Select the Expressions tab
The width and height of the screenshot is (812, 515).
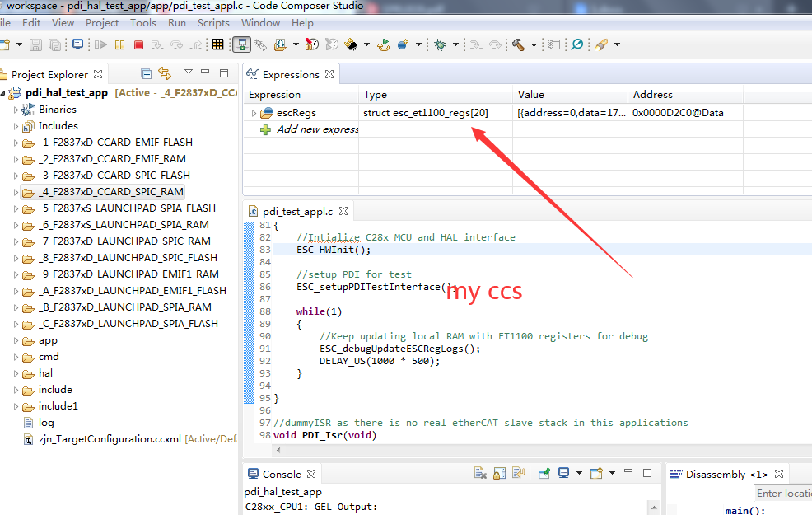click(291, 75)
